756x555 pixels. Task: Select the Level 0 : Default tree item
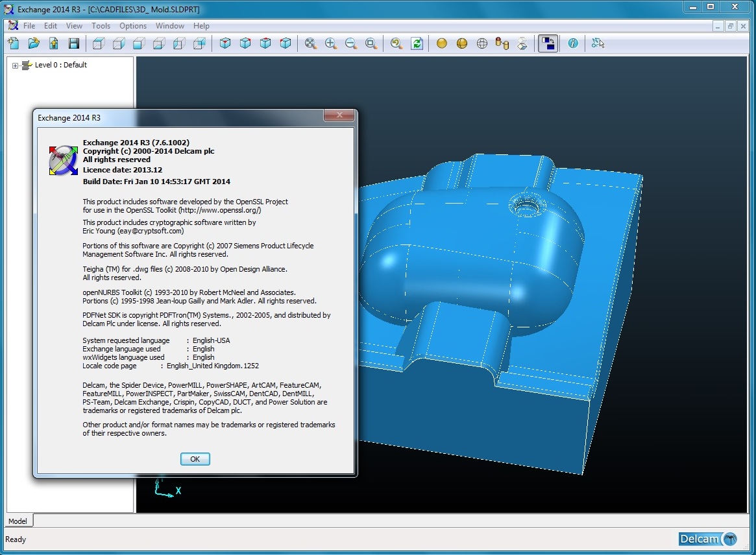tap(61, 65)
